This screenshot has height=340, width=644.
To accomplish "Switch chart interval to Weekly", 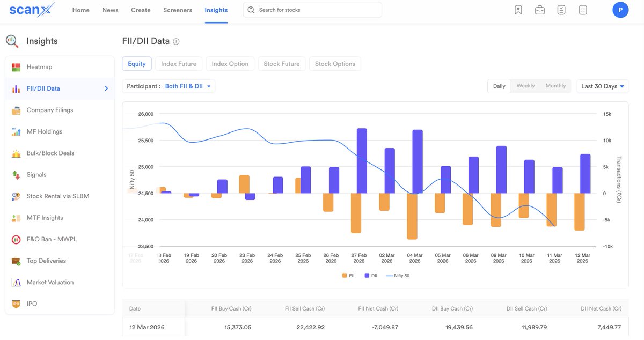I will coord(525,86).
